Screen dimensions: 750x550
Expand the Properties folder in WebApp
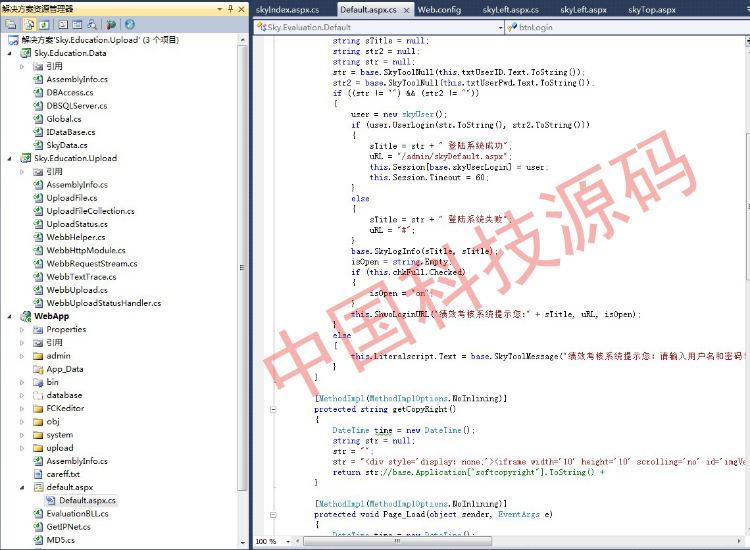coord(22,330)
